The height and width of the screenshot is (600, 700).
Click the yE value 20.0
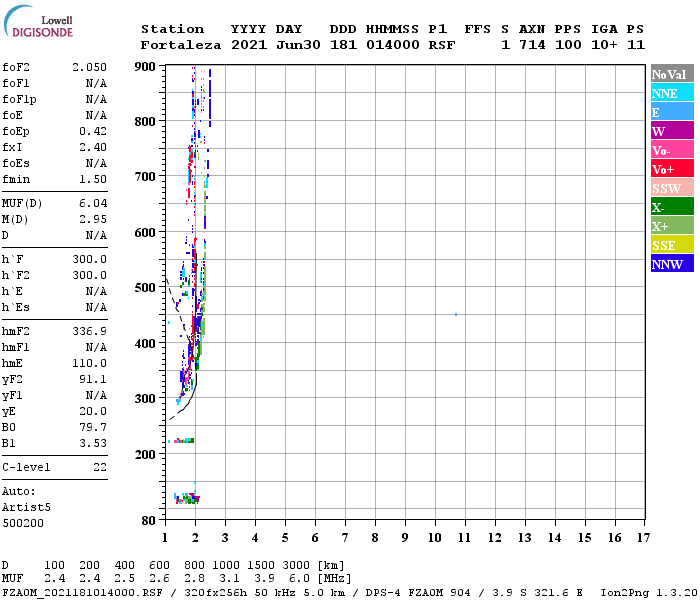coord(93,412)
